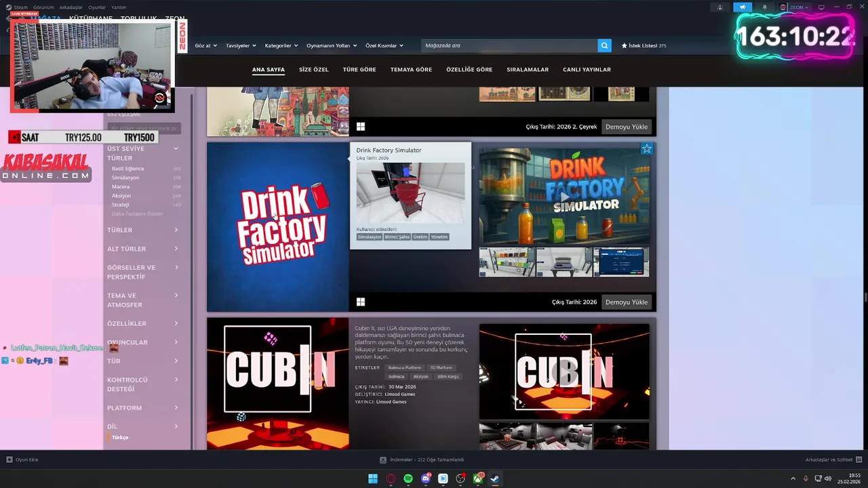Play the Drink Factory Simulator trailer thumbnail
The height and width of the screenshot is (488, 868).
coord(564,196)
